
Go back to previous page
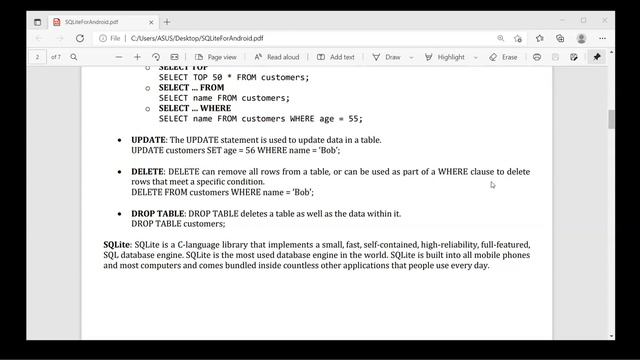click(39, 38)
